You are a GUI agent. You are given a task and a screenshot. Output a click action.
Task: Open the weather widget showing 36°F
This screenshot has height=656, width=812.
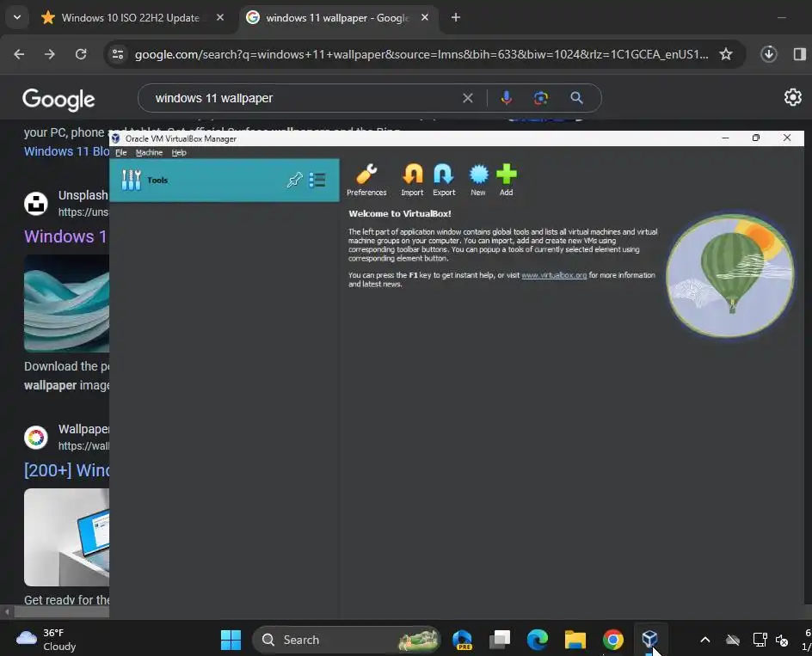(46, 640)
